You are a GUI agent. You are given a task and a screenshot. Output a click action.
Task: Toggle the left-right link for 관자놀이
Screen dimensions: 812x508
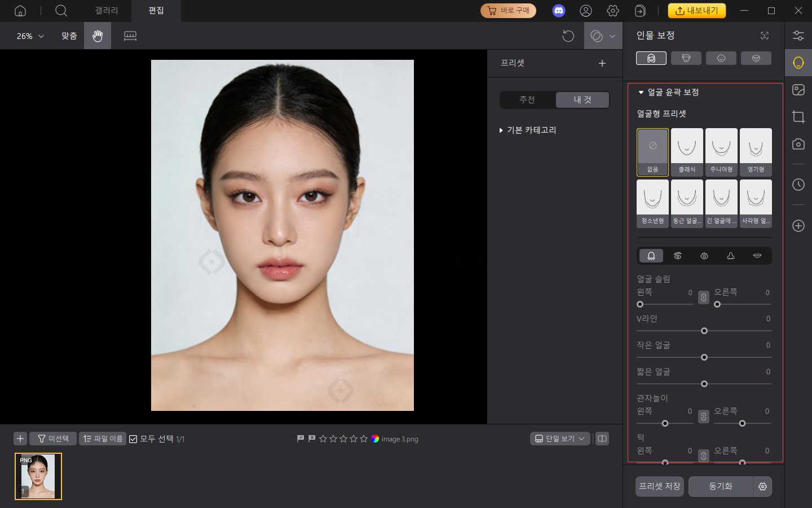[703, 416]
